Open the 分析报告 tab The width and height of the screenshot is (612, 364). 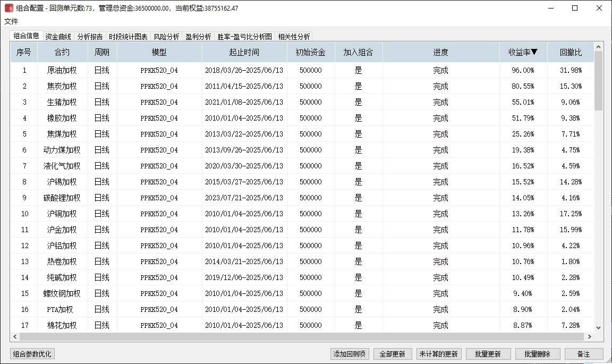click(90, 37)
